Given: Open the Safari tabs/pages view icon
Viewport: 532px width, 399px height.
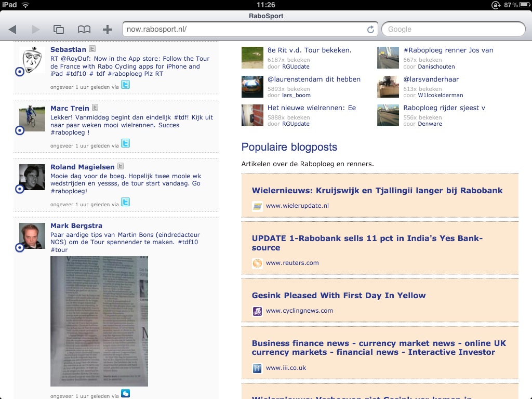Looking at the screenshot, I should (59, 30).
